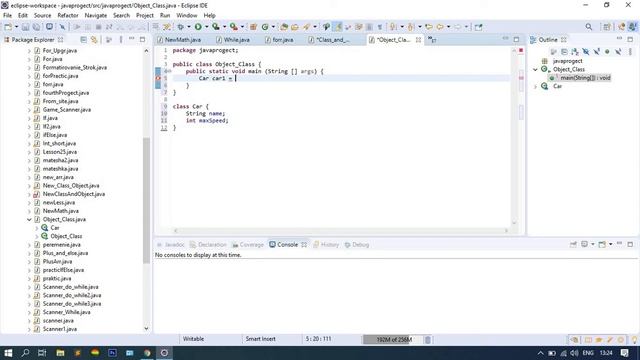This screenshot has width=640, height=360.
Task: Click the Task View icon on the taskbar
Action: pos(42,353)
